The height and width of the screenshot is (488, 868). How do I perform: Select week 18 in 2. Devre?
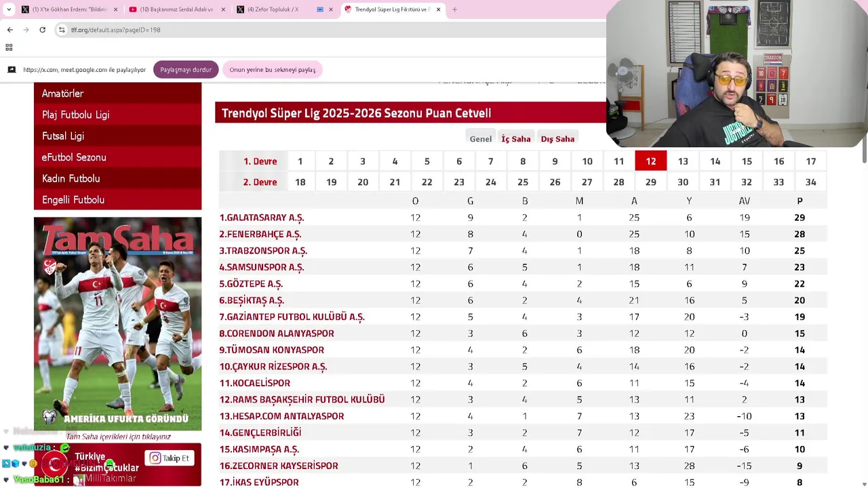coord(300,182)
